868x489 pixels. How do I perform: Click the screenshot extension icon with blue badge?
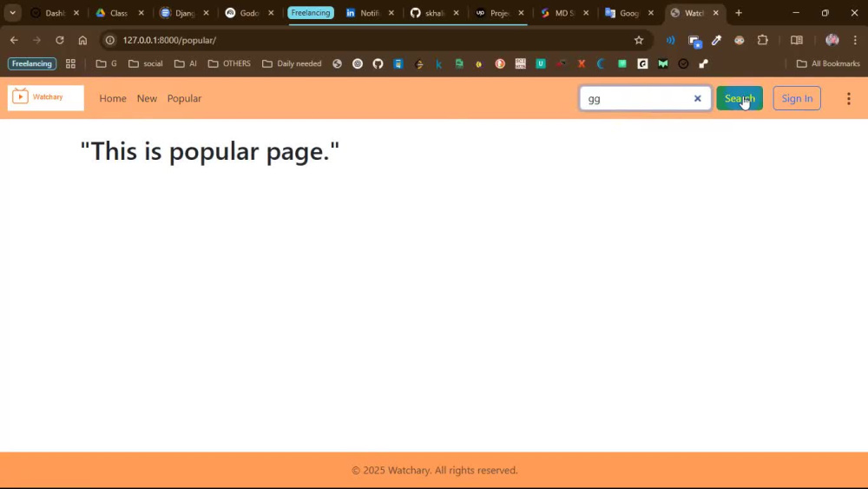pos(694,41)
